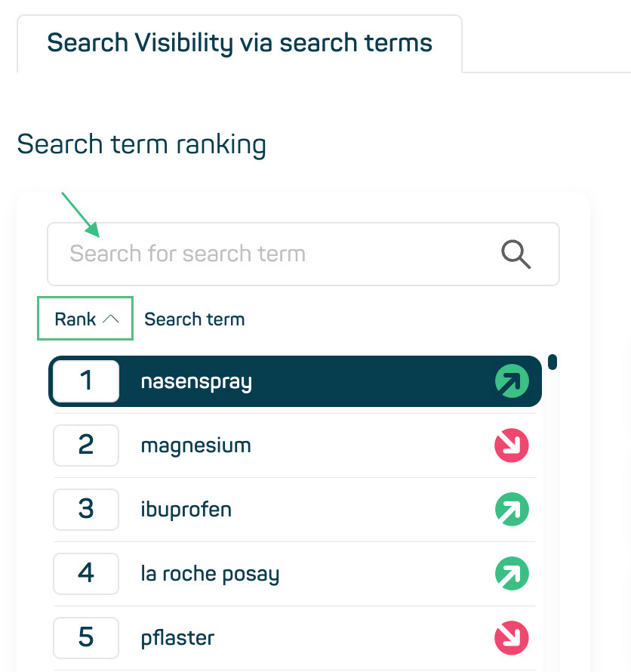This screenshot has width=631, height=672.
Task: Click the rank badge showing 1
Action: coord(85,381)
